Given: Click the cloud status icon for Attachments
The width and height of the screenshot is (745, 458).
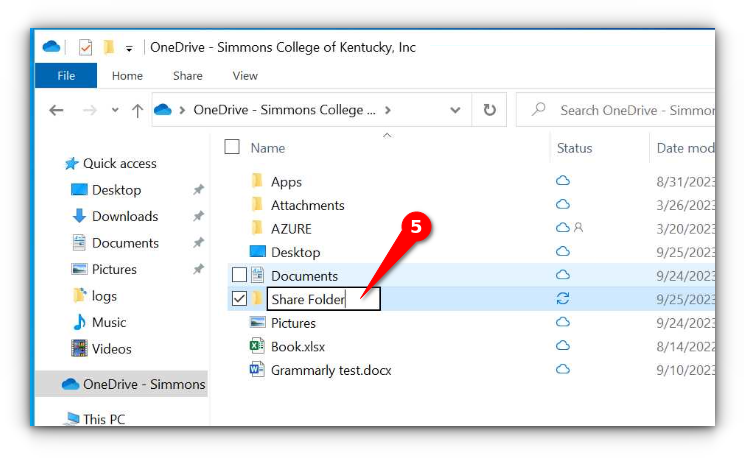Looking at the screenshot, I should click(563, 204).
